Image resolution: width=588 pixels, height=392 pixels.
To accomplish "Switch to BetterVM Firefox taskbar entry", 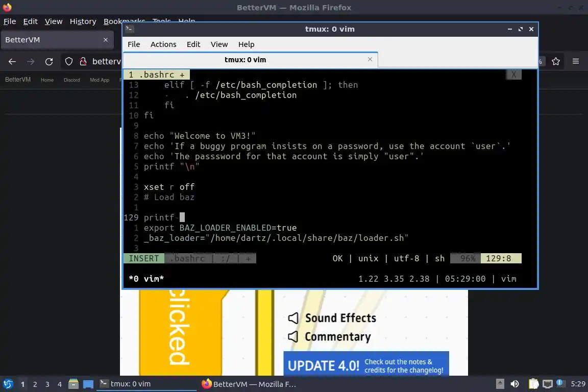I will (248, 384).
